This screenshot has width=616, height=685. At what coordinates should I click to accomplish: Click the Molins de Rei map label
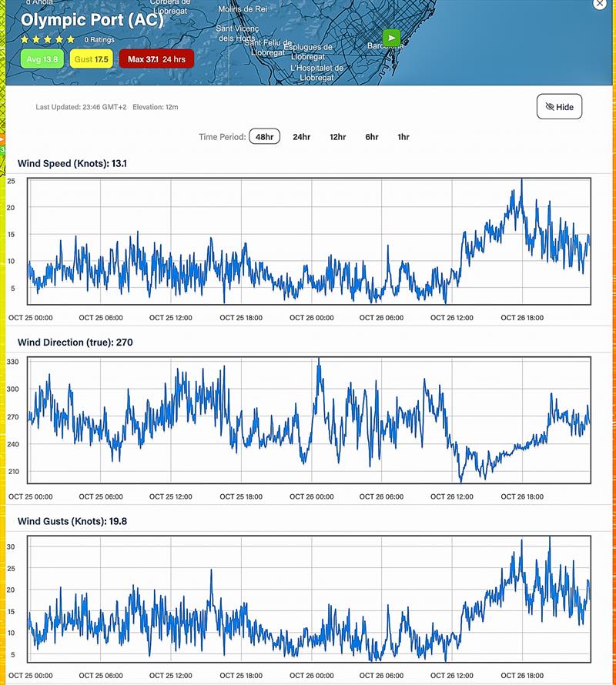[243, 8]
